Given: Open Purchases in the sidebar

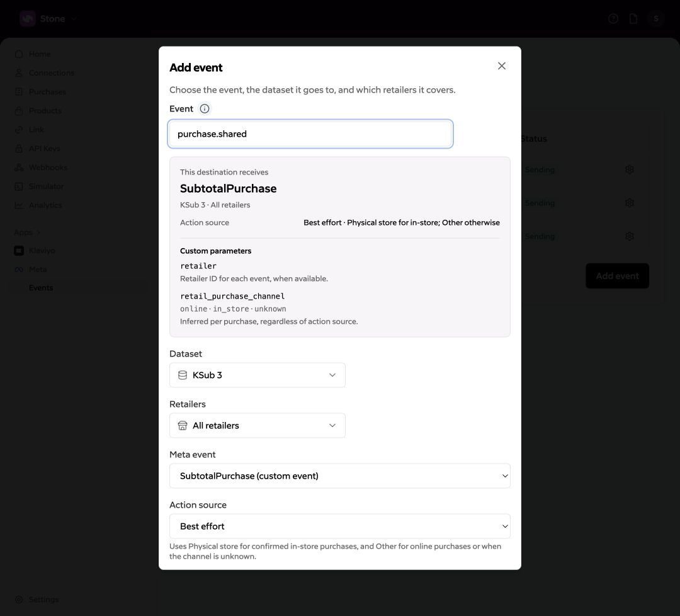Looking at the screenshot, I should 47,92.
